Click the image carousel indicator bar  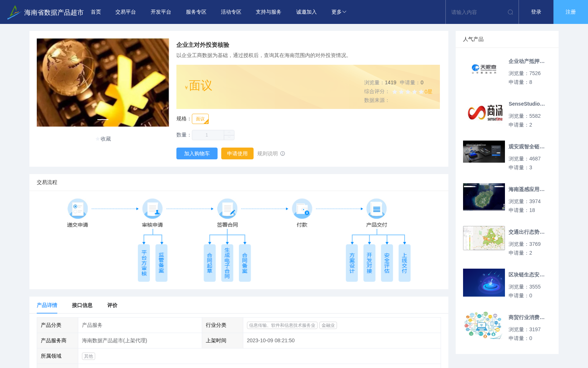(103, 120)
